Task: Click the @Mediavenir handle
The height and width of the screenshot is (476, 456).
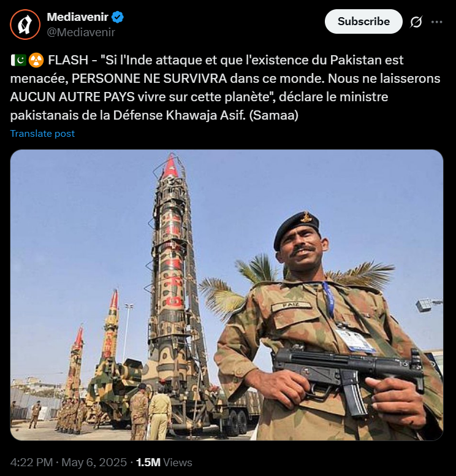Action: (x=81, y=32)
